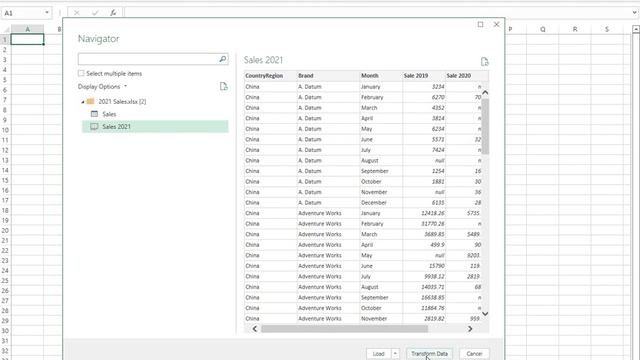Select column Q header in worksheet
The height and width of the screenshot is (360, 640).
click(542, 29)
